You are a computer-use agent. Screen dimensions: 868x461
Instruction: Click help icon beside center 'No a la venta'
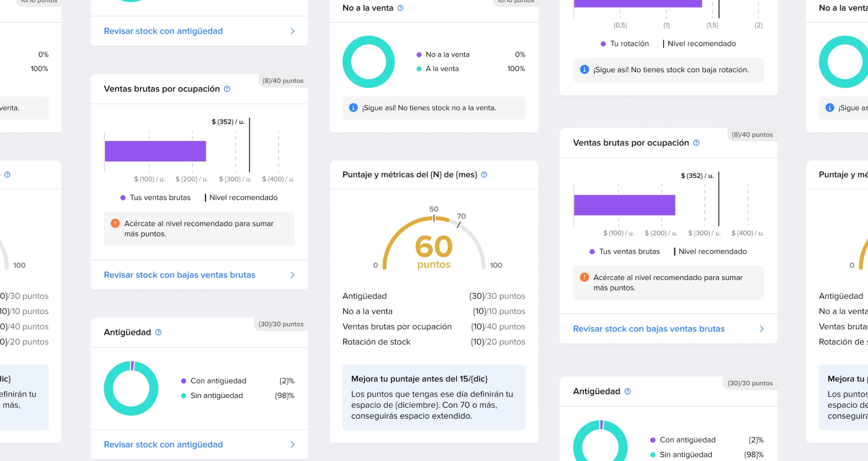tap(400, 8)
